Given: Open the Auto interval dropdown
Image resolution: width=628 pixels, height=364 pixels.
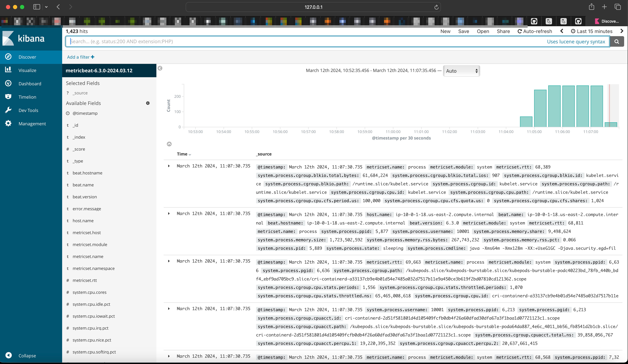Looking at the screenshot, I should coord(461,71).
